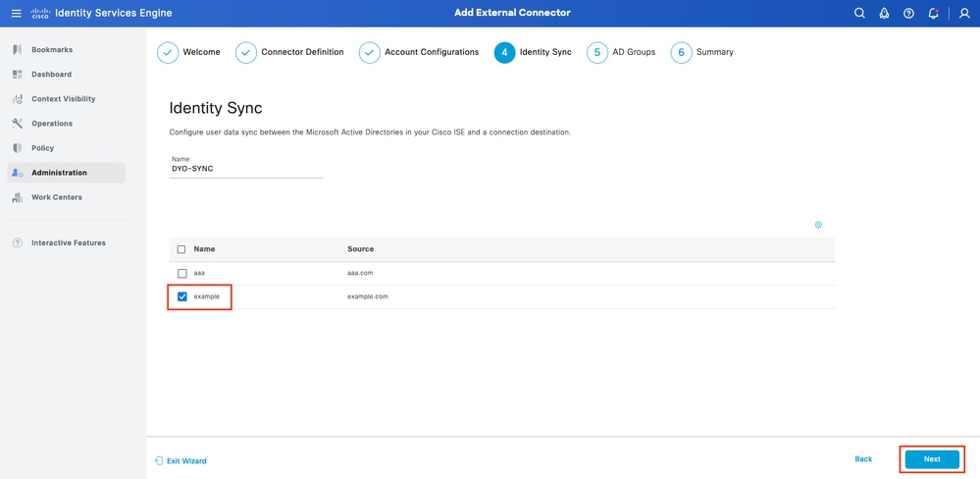Screen dimensions: 980x479
Task: Click the Back button
Action: click(863, 459)
